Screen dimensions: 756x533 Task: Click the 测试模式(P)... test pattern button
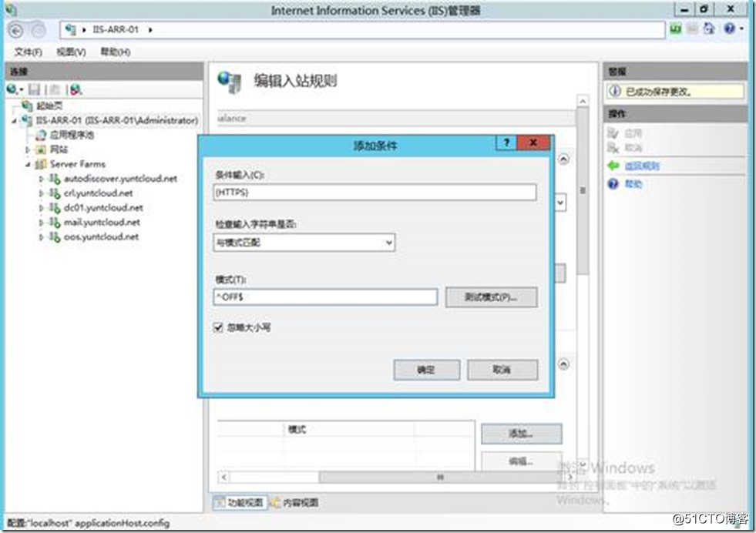click(x=491, y=297)
